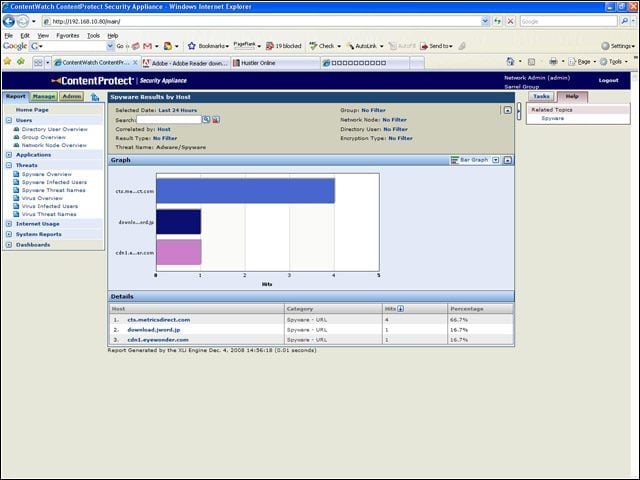Click the Add to Favorites icon
Image resolution: width=640 pixels, height=480 pixels.
click(x=21, y=62)
